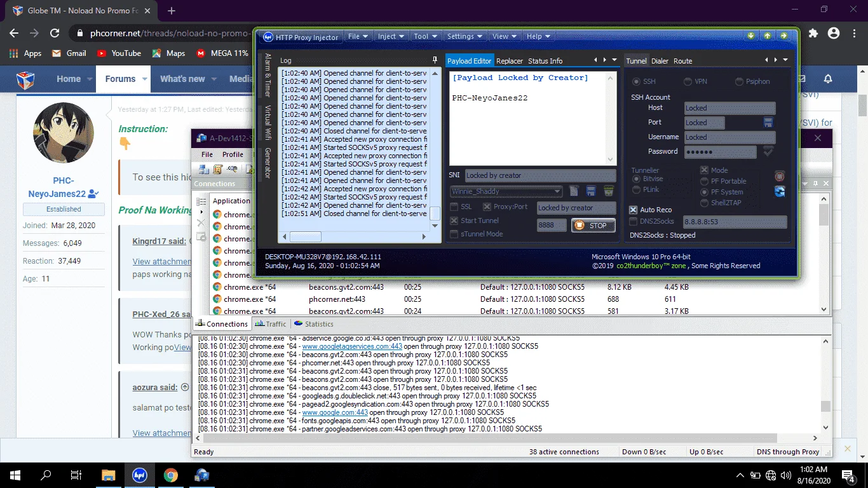Screen dimensions: 868x488
Task: Click the save icon next to SSH Port field
Action: point(768,123)
